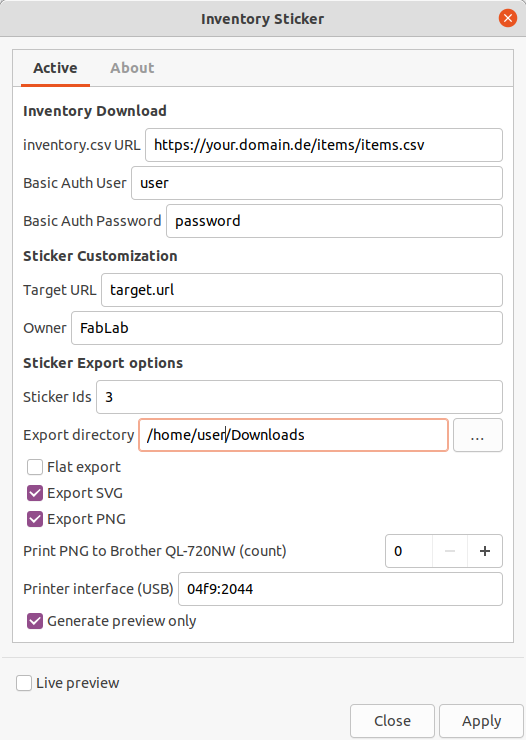Switch to the About tab

coord(132,68)
